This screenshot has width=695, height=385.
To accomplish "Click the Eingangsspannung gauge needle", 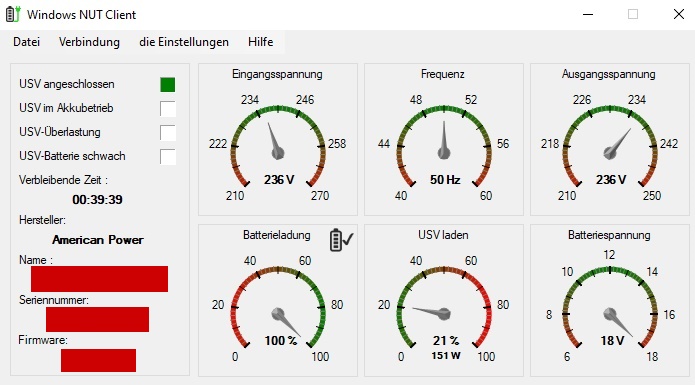I will coord(275,141).
